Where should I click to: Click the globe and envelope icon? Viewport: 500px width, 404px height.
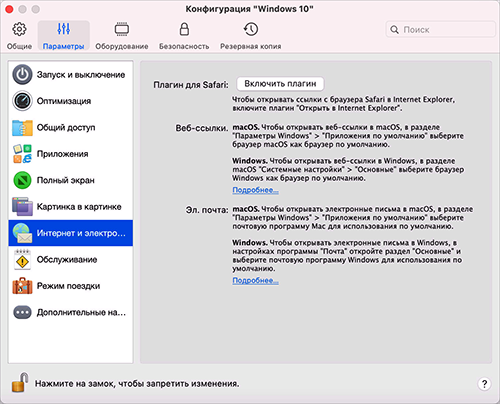click(22, 233)
